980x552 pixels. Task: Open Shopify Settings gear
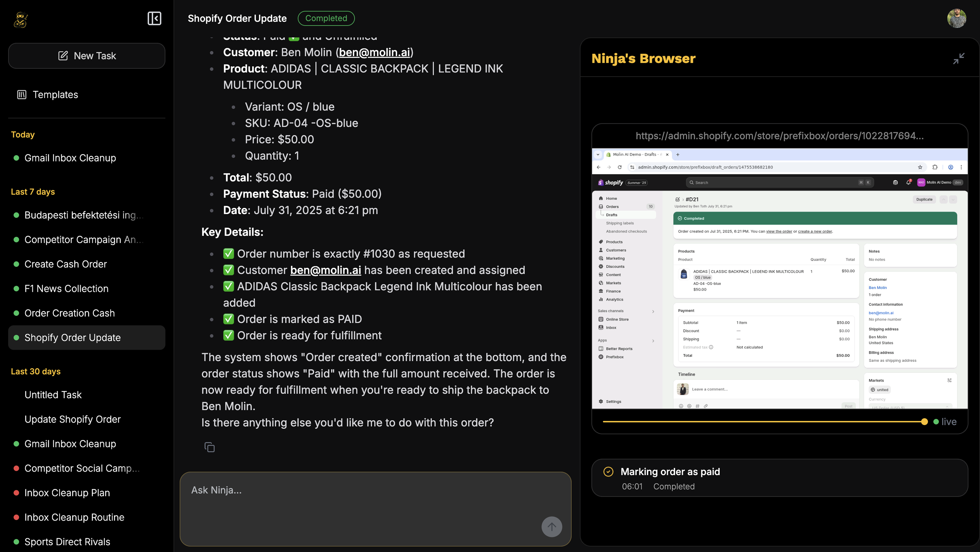point(610,401)
